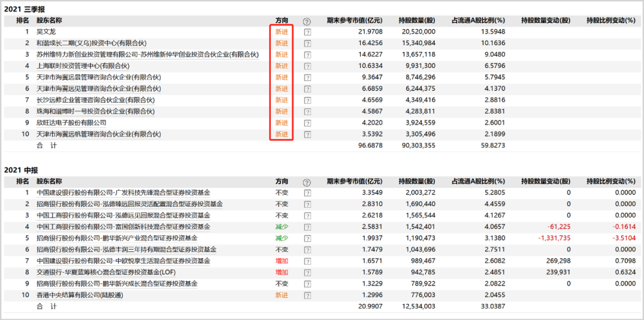Screen dimensions: 644x320
Task: Select the share change value 269,298
Action: pos(560,260)
